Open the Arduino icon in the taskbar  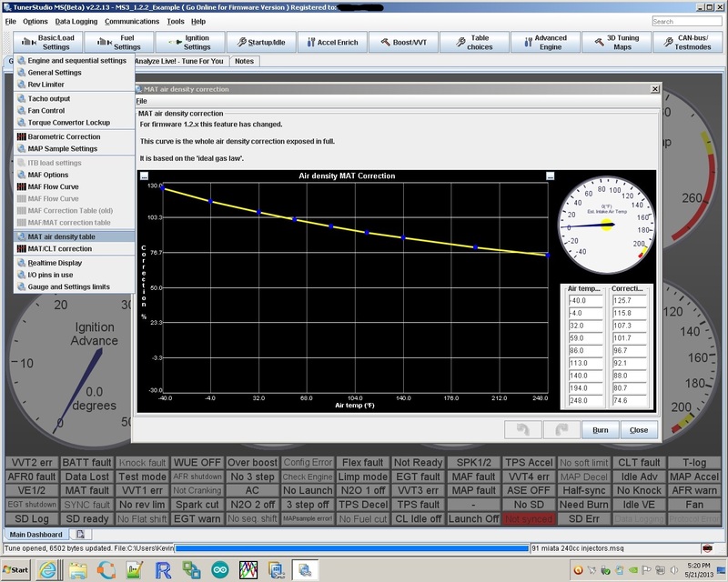point(219,570)
